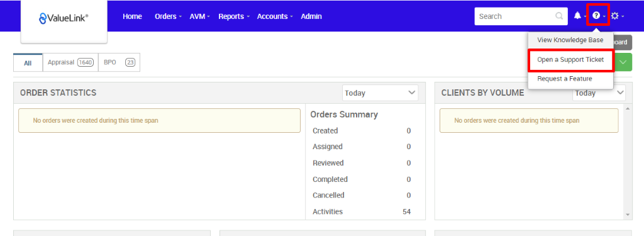Click the no-orders notice in Order Statistics
The image size is (644, 236).
click(x=159, y=120)
